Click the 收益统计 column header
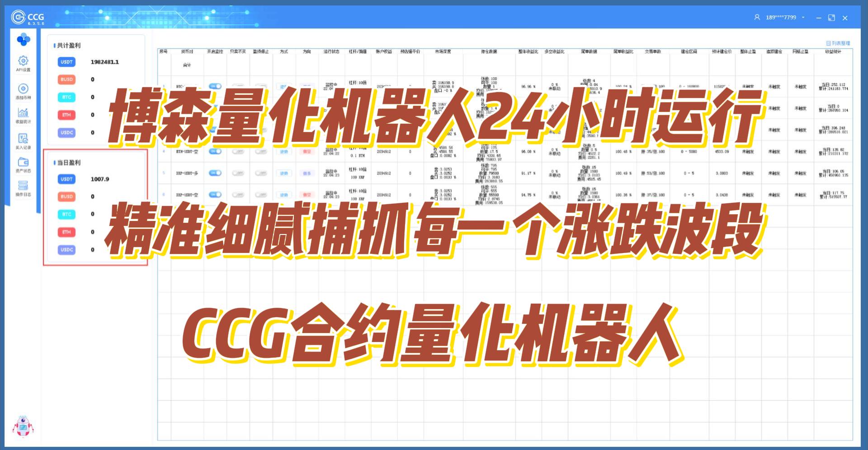The width and height of the screenshot is (868, 450). click(x=833, y=52)
